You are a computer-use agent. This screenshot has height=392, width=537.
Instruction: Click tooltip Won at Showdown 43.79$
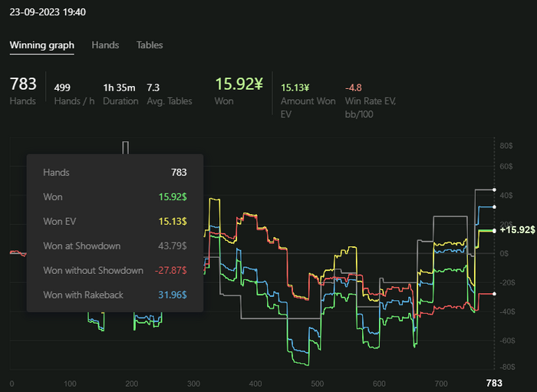[x=173, y=245]
